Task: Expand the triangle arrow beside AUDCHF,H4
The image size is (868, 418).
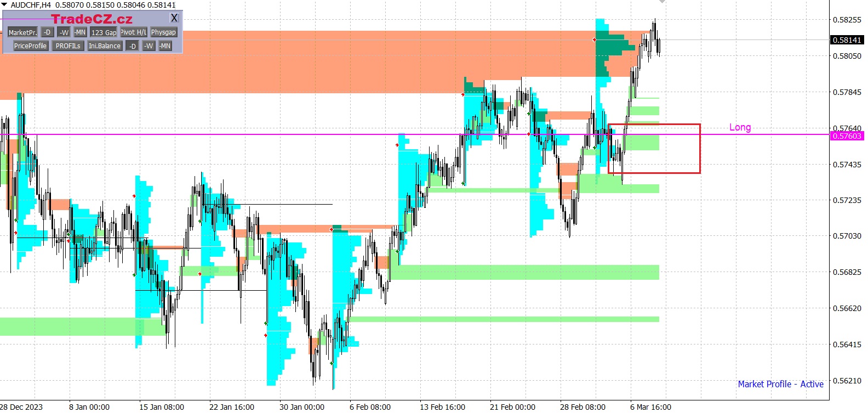Action: pos(4,5)
